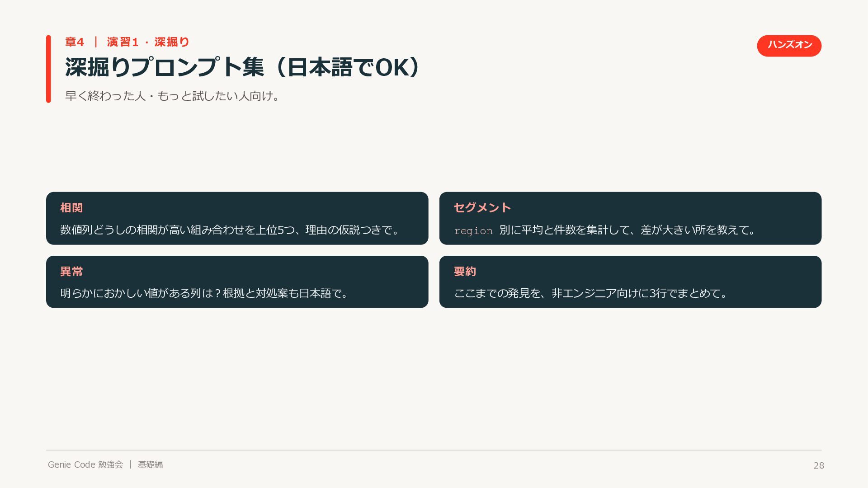868x488 pixels.
Task: Click the ハンズオン red badge
Action: point(789,46)
